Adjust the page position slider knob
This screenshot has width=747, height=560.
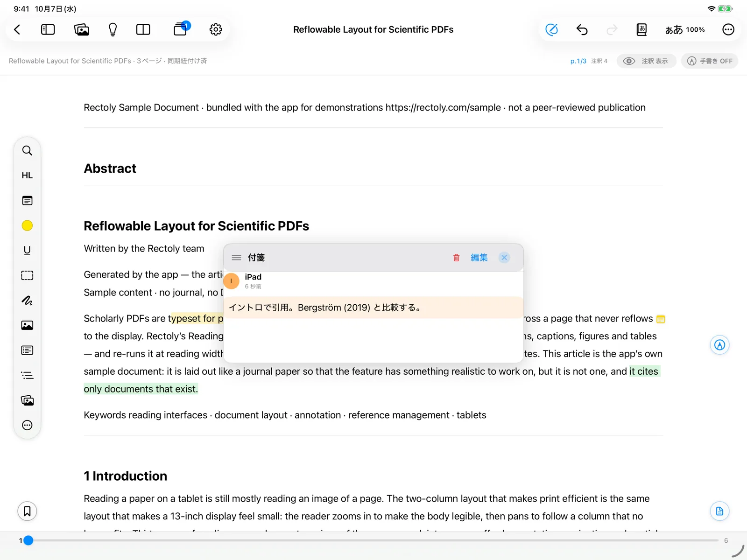point(28,540)
